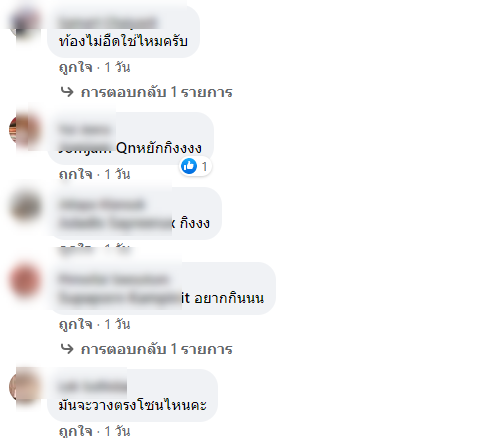Open "1 วัน" timestamp under "มันจะวางตรงโซนไหนคะ" comment
Screen dimensions: 488x438
tap(117, 431)
